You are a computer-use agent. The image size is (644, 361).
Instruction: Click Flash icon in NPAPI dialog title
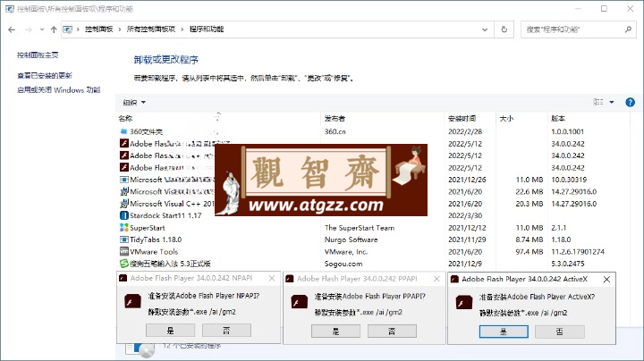click(x=123, y=278)
